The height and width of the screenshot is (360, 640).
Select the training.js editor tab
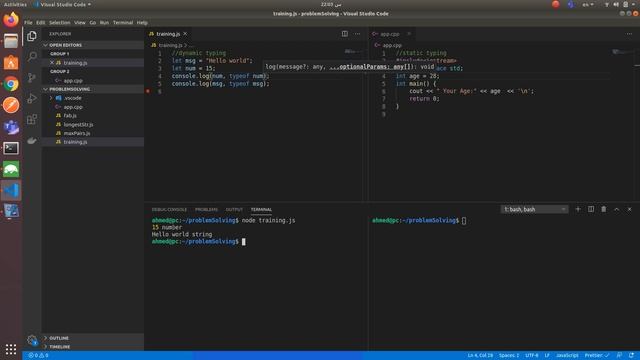[x=168, y=34]
